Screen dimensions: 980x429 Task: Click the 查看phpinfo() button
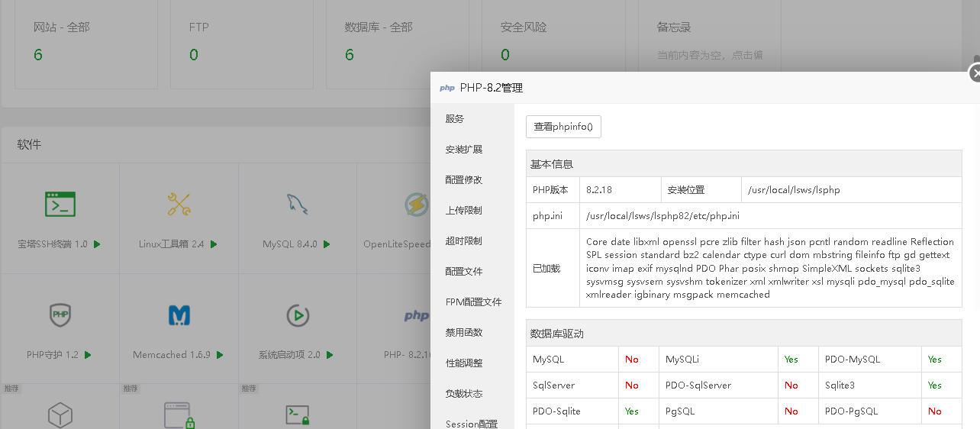563,127
